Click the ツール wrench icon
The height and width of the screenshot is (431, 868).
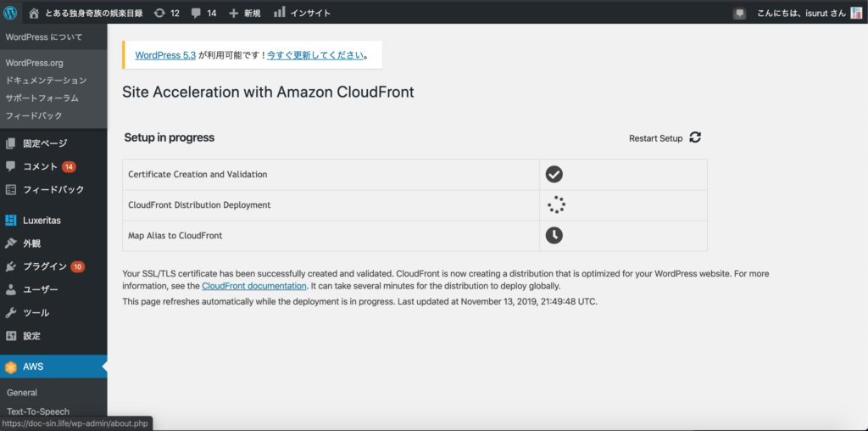pyautogui.click(x=10, y=312)
